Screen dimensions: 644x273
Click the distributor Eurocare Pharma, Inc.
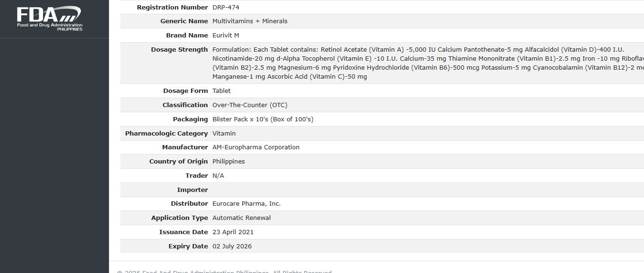[x=246, y=204]
